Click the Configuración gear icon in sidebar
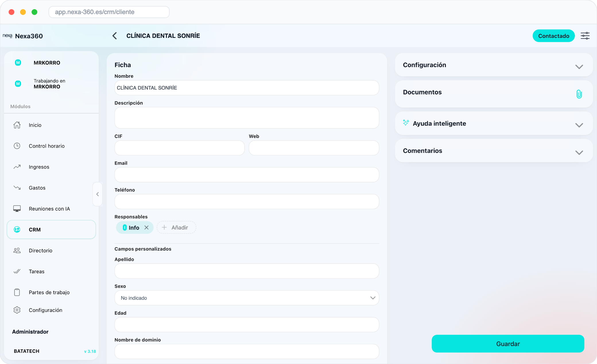The image size is (597, 364). (x=17, y=310)
